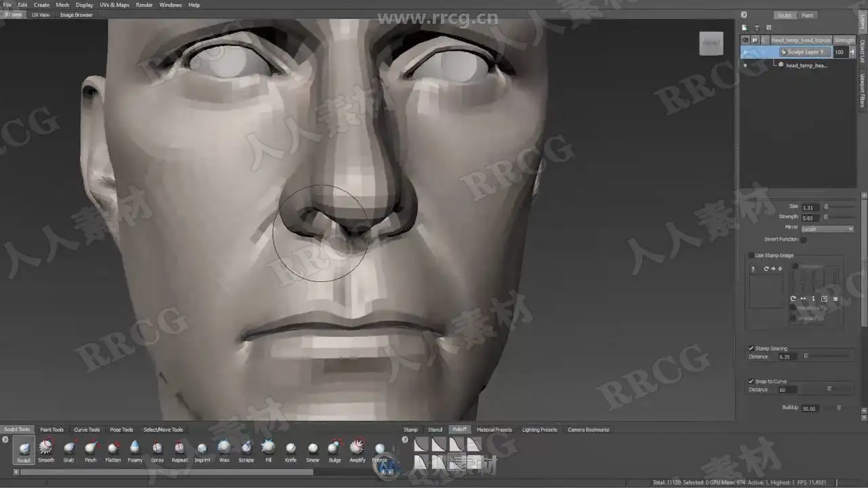Select the Flatten sculpt tool

pyautogui.click(x=113, y=450)
